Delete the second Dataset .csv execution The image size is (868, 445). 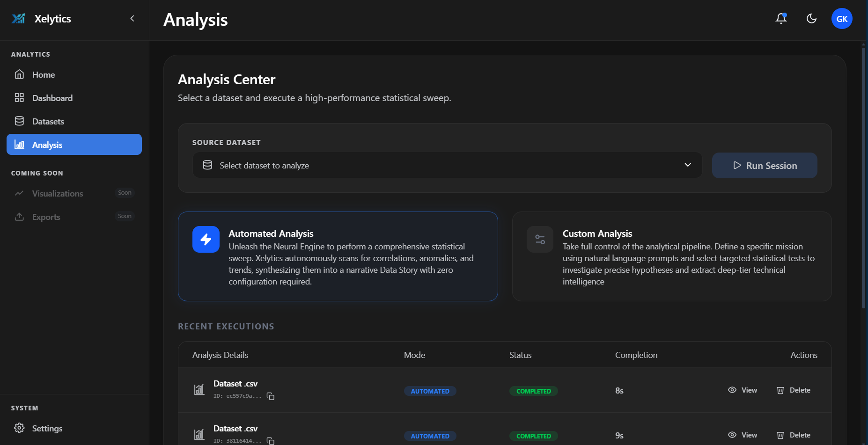pyautogui.click(x=794, y=435)
